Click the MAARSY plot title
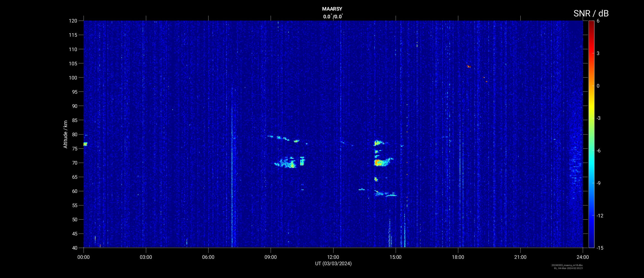 pos(332,9)
